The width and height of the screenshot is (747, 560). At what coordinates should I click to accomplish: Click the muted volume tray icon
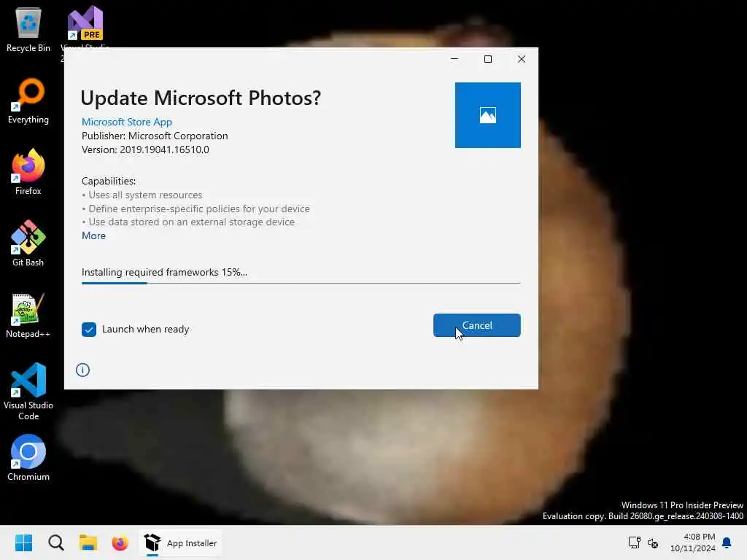653,542
